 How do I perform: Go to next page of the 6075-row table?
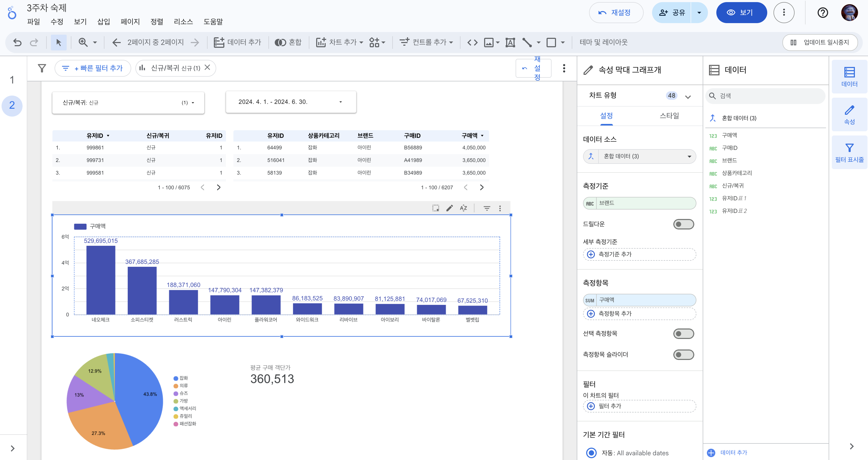(219, 187)
